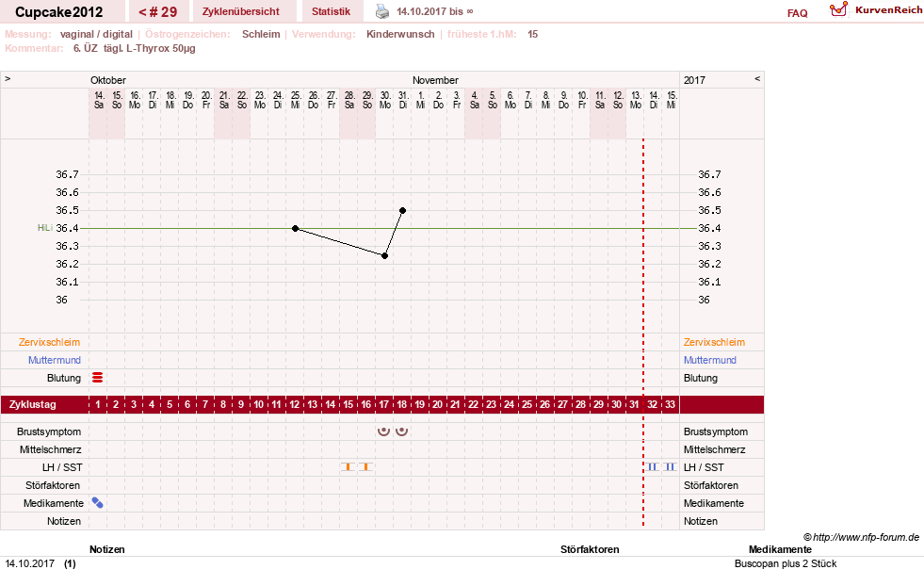Click the '31. Di' date header
This screenshot has width=924, height=586.
pos(403,100)
